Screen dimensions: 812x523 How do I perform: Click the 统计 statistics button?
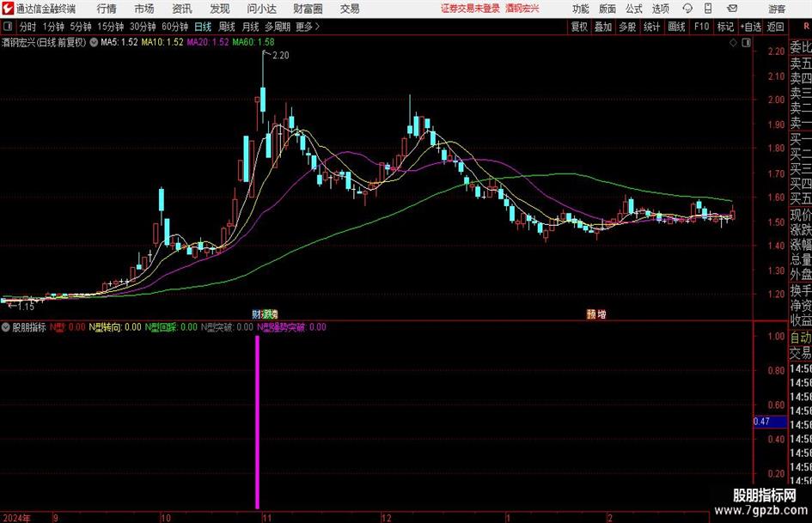click(651, 27)
